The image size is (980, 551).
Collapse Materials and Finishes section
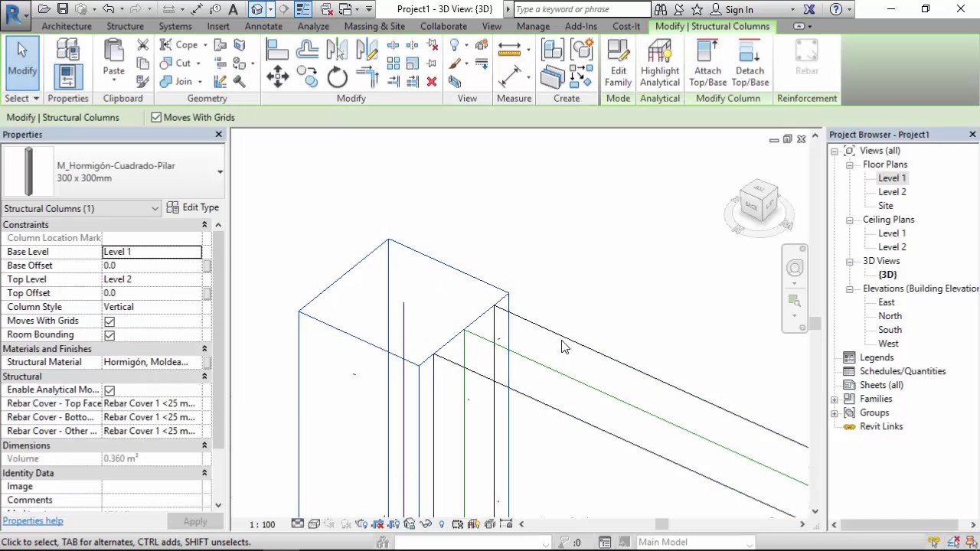click(x=204, y=348)
